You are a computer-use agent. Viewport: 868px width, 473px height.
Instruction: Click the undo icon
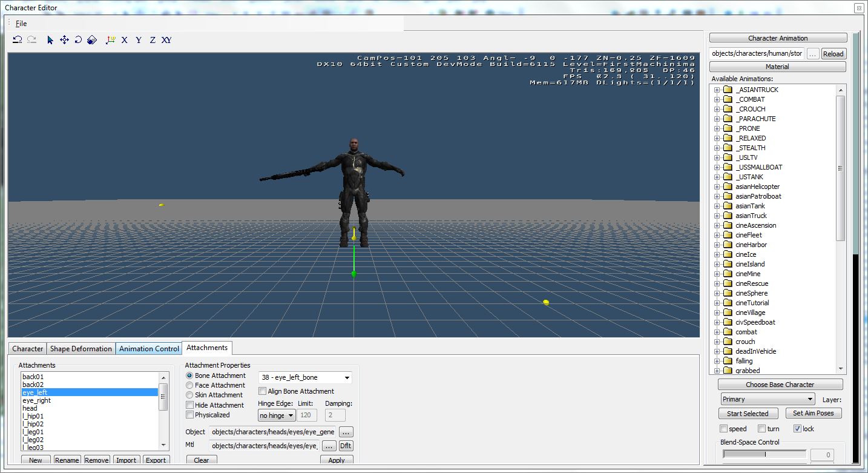(x=16, y=39)
